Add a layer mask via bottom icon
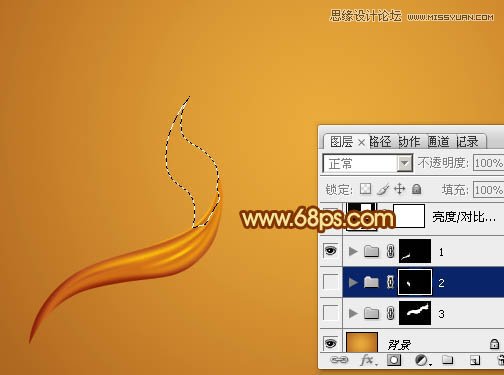This screenshot has height=375, width=504. coord(394,360)
